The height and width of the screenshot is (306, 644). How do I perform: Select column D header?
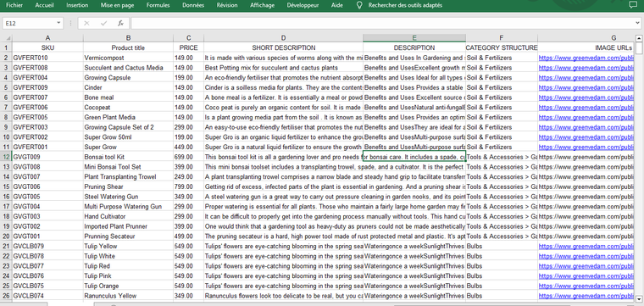click(283, 38)
